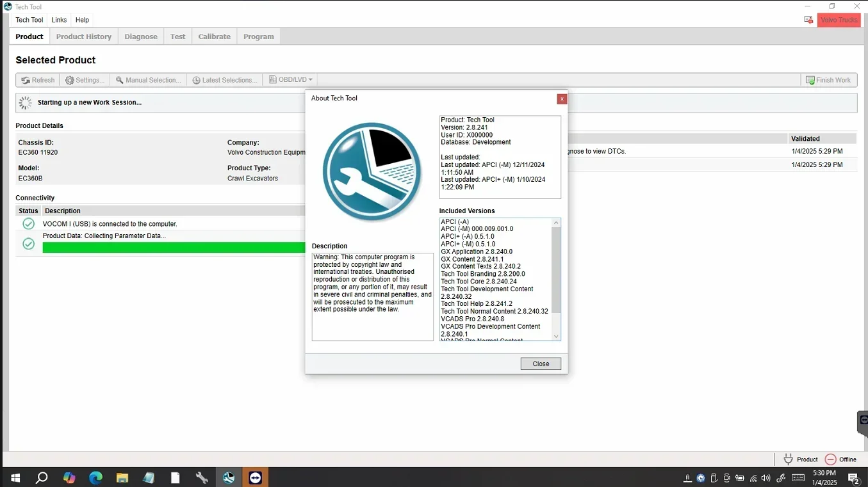Viewport: 868px width, 487px height.
Task: Click green check next to VOCOM I row
Action: 28,223
